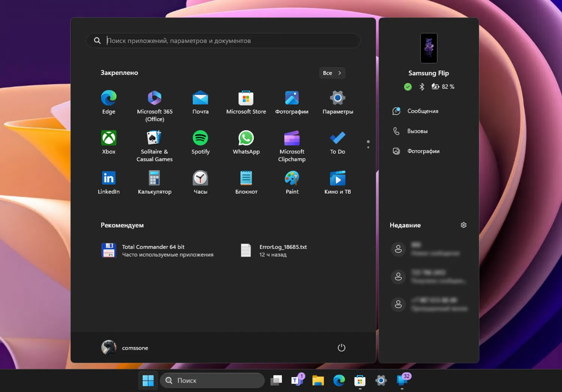
Task: Show all apps with the Все button
Action: pos(332,73)
